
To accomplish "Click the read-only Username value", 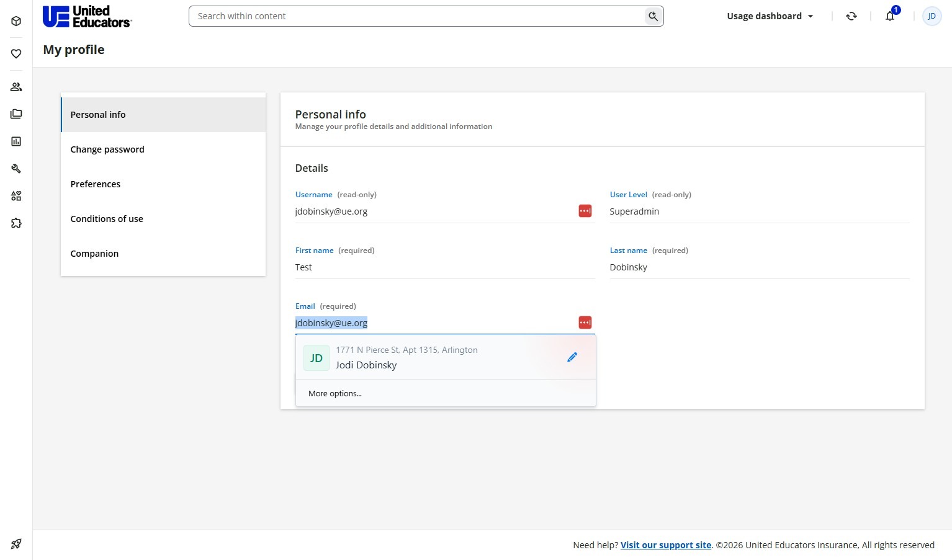I will tap(331, 211).
